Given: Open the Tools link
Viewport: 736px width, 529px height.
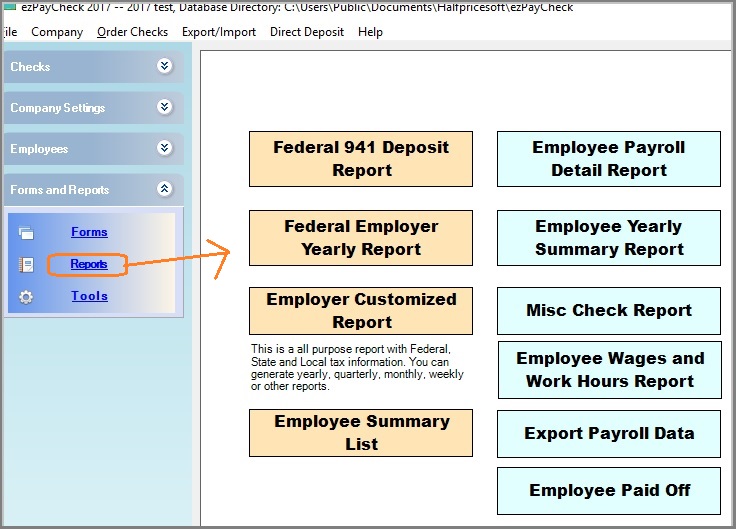Looking at the screenshot, I should click(x=89, y=296).
